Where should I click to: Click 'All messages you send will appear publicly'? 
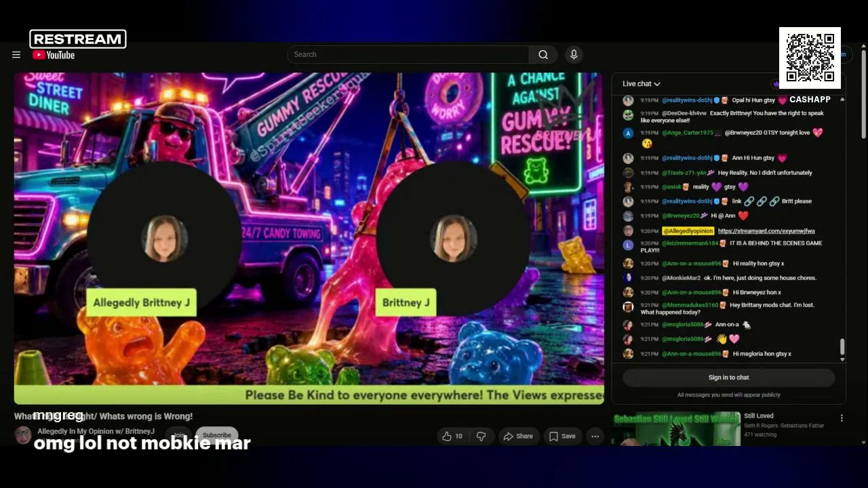point(728,395)
